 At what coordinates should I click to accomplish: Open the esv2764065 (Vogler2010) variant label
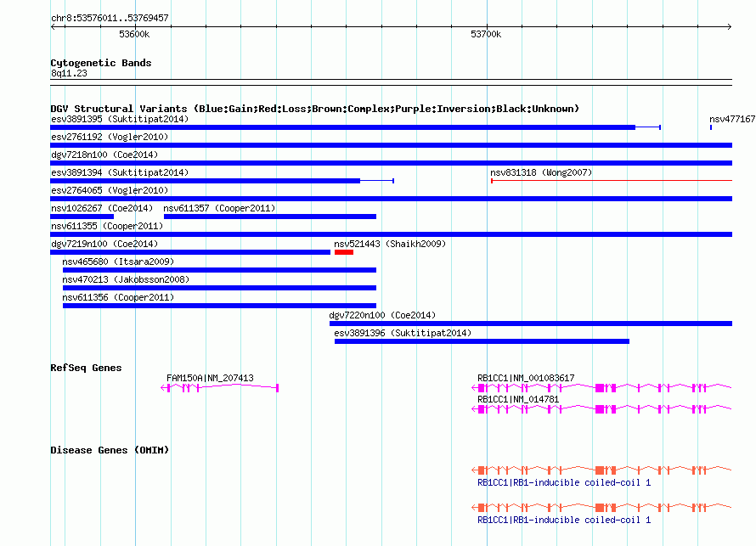110,190
